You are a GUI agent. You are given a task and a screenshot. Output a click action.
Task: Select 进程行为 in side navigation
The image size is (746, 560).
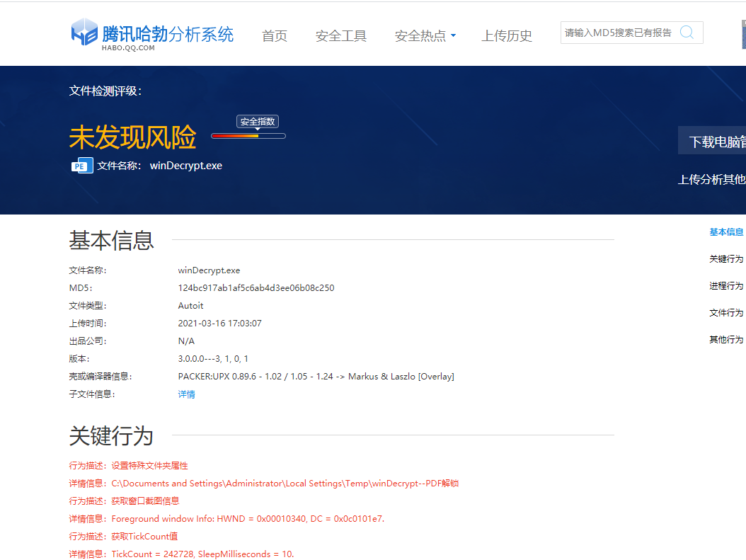coord(726,286)
